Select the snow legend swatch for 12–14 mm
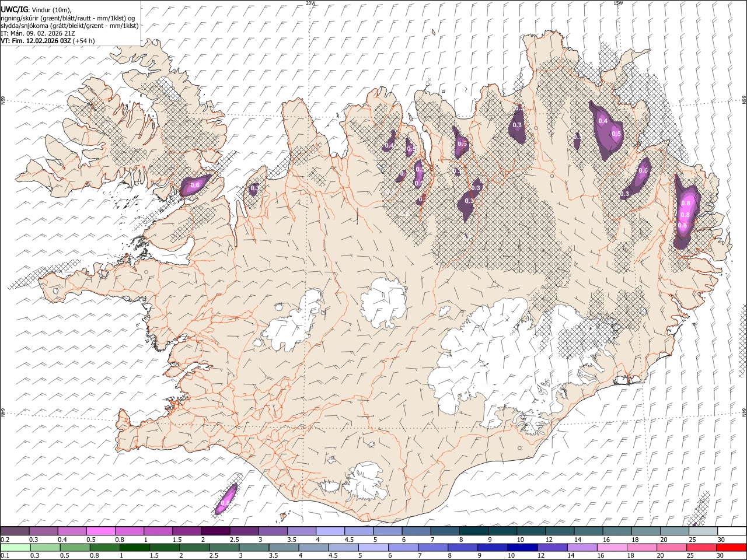This screenshot has width=747, height=560. click(x=559, y=531)
